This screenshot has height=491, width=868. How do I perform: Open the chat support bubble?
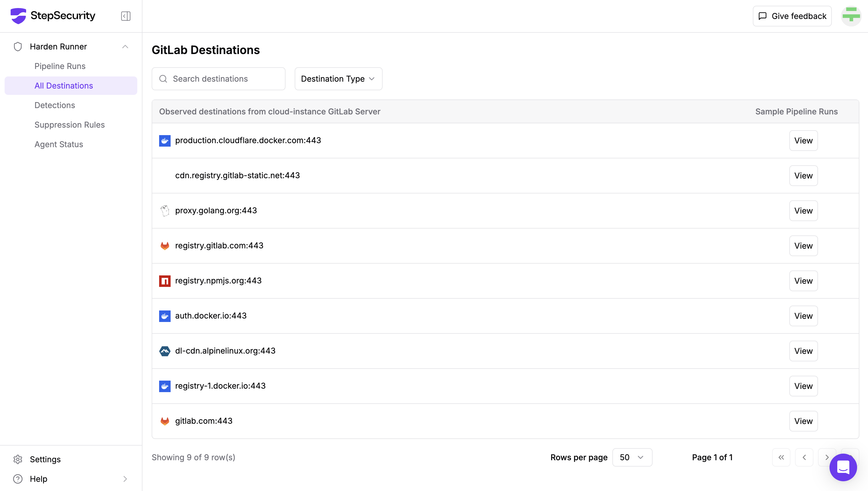coord(843,467)
